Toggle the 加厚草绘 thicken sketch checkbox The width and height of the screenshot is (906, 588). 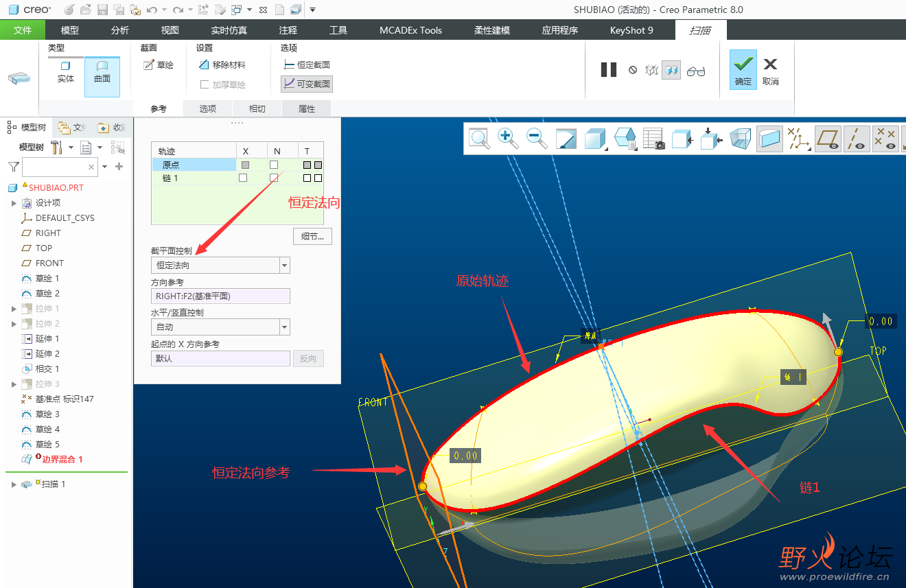pyautogui.click(x=205, y=85)
